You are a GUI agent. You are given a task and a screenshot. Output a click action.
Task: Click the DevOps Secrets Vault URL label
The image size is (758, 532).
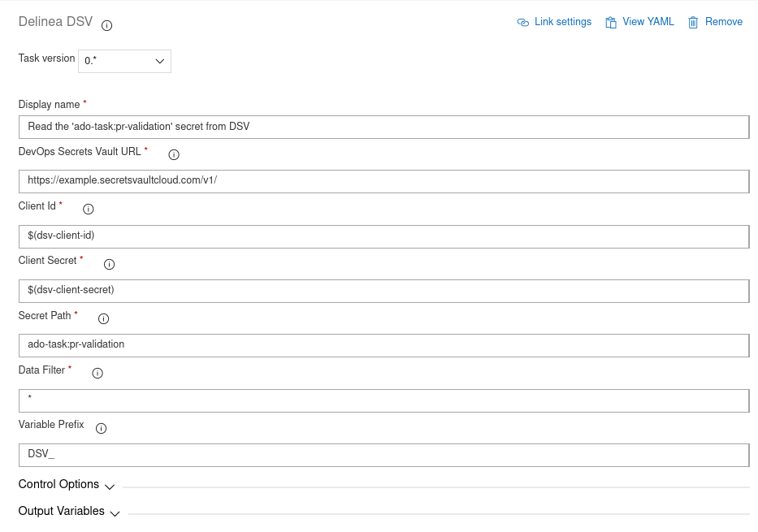[80, 152]
